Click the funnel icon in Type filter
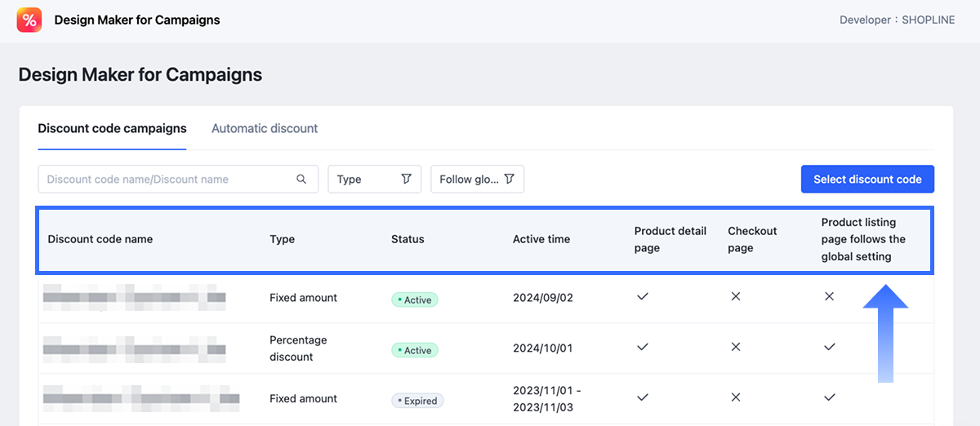 [406, 180]
